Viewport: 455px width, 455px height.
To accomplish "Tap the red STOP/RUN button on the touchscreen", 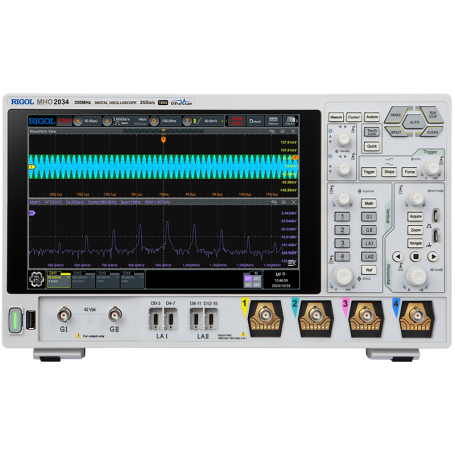I will 237,121.
